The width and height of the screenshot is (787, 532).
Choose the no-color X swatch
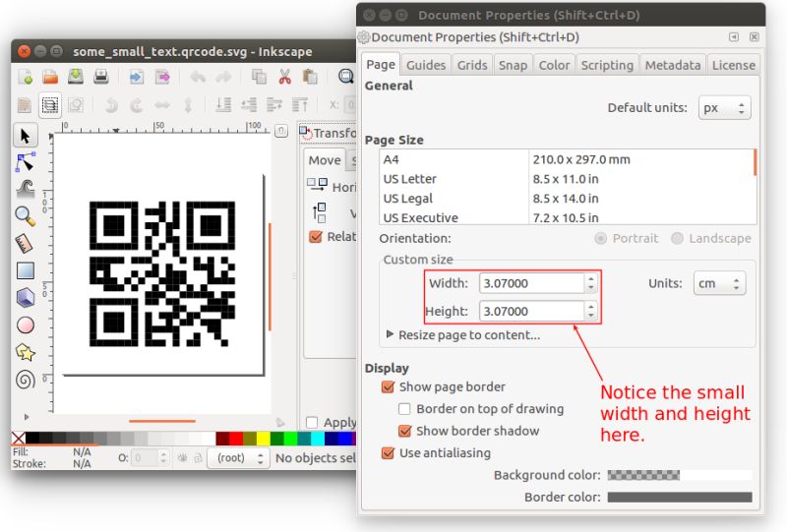click(x=18, y=439)
